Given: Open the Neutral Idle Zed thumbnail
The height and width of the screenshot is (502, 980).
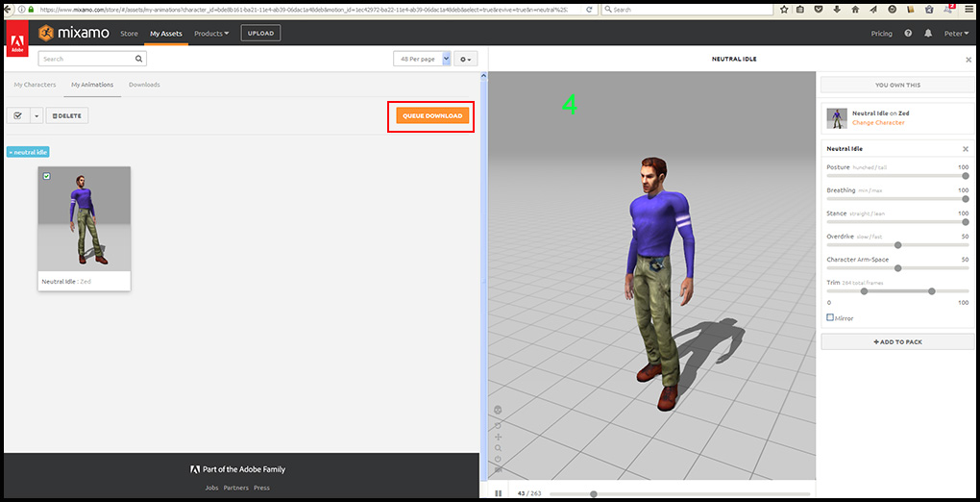Looking at the screenshot, I should (x=85, y=229).
